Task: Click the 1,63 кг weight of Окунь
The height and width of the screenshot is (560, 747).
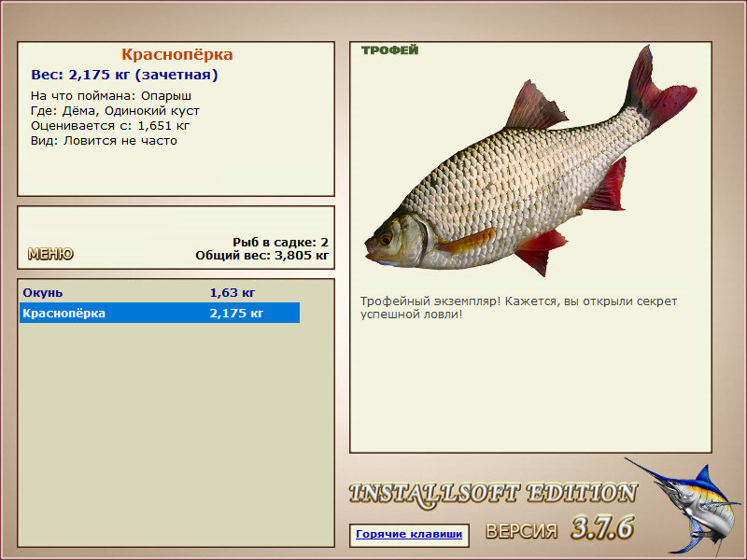Action: tap(233, 292)
